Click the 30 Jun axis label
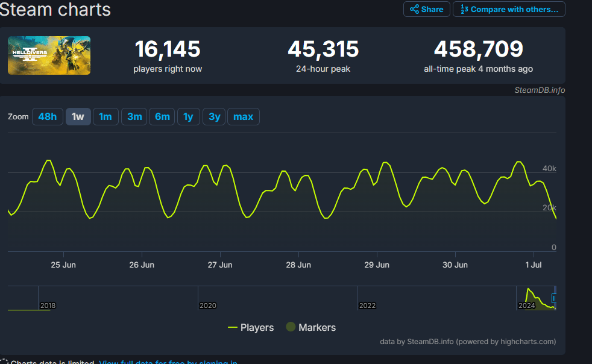 pyautogui.click(x=455, y=265)
